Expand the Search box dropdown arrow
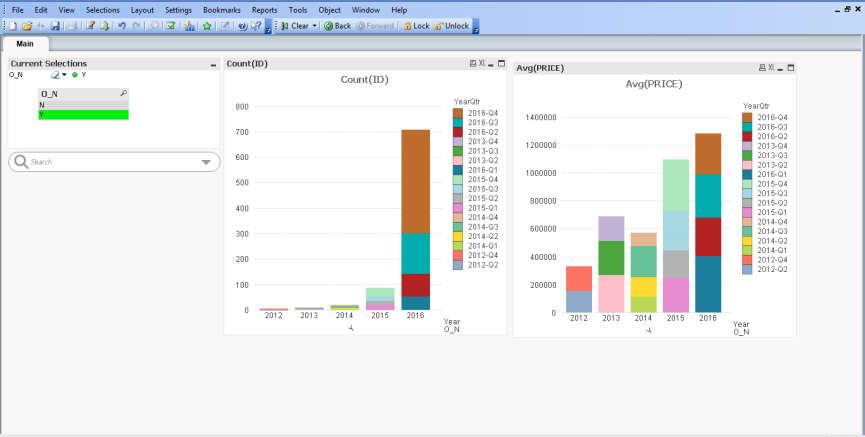The width and height of the screenshot is (865, 437). pyautogui.click(x=206, y=162)
